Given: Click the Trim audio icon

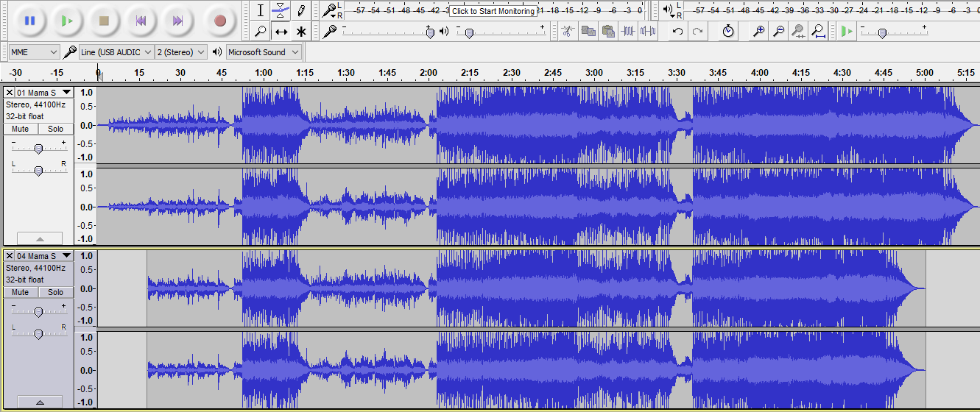Looking at the screenshot, I should (628, 31).
